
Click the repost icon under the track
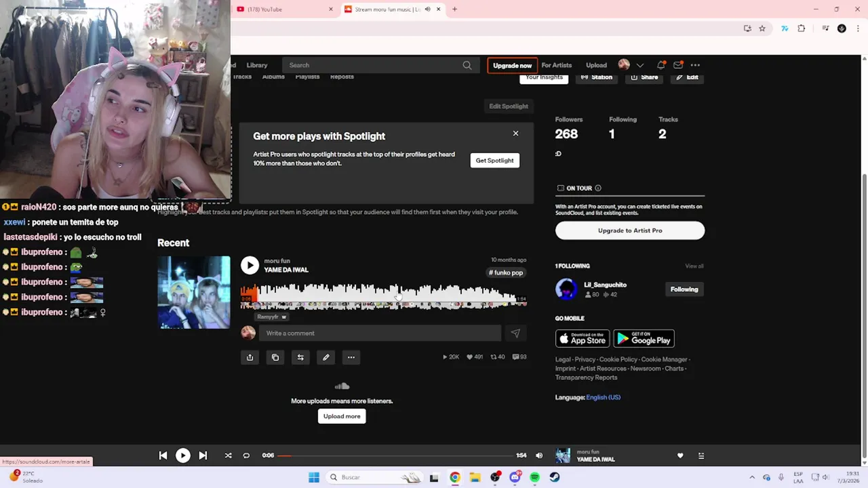pyautogui.click(x=300, y=357)
